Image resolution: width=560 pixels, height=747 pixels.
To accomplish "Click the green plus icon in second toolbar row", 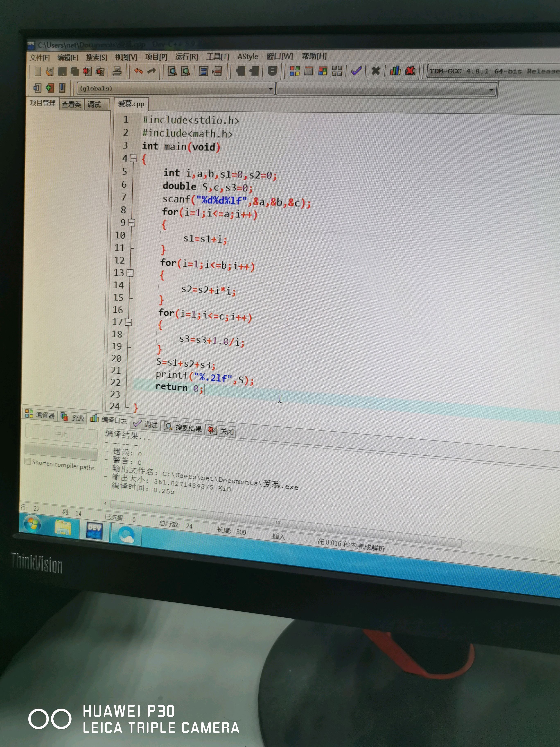I will pyautogui.click(x=50, y=88).
